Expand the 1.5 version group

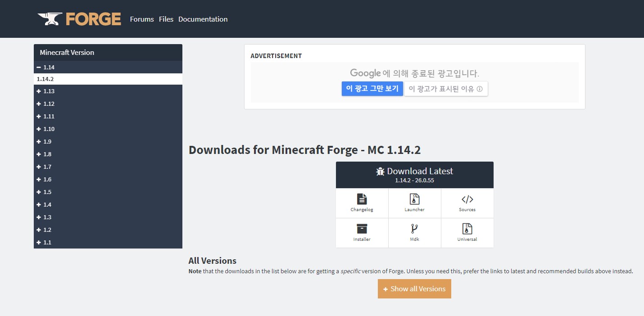(x=108, y=192)
